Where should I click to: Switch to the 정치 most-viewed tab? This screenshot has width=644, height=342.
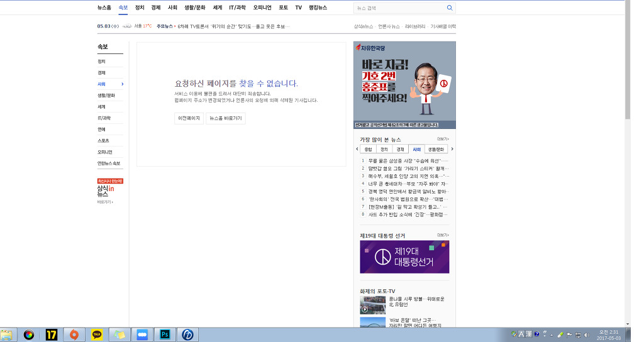(384, 150)
